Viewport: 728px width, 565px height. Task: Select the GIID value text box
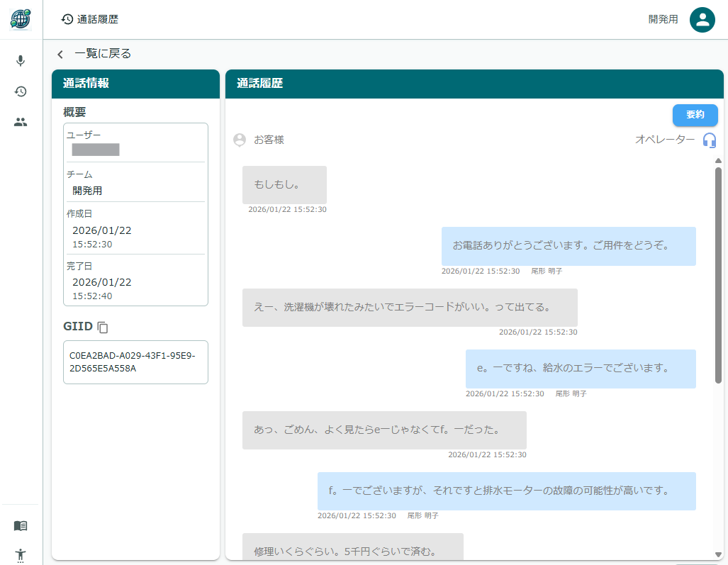[135, 362]
